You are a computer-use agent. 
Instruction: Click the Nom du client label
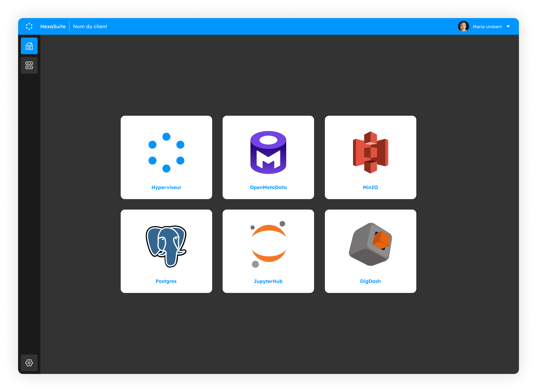pyautogui.click(x=90, y=26)
